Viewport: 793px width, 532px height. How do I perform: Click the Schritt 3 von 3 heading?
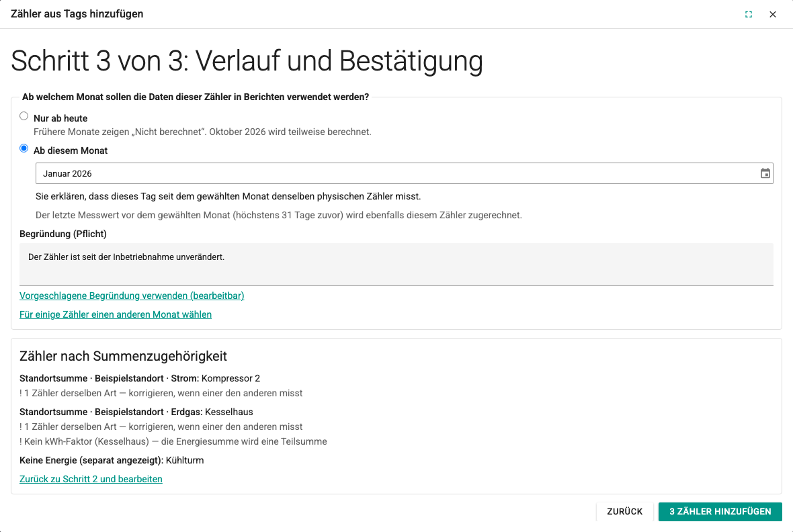[247, 61]
